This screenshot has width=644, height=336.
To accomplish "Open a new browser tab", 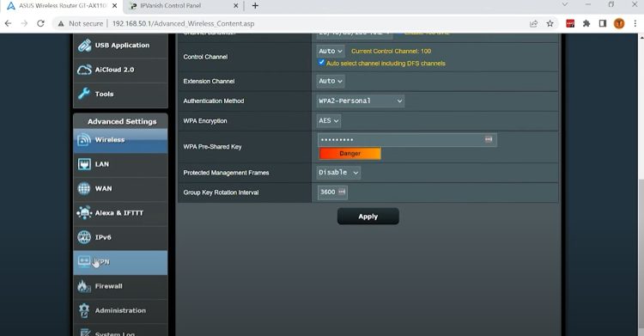I will point(255,6).
